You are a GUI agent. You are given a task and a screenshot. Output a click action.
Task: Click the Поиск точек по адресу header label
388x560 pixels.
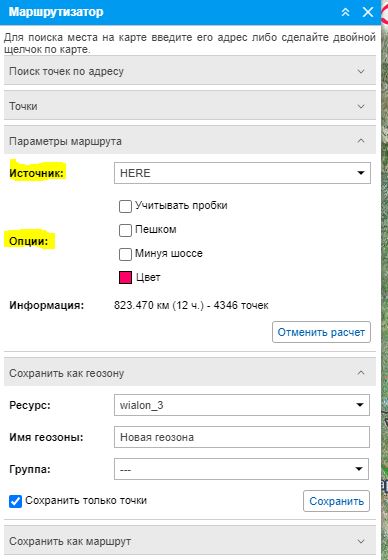coord(66,71)
